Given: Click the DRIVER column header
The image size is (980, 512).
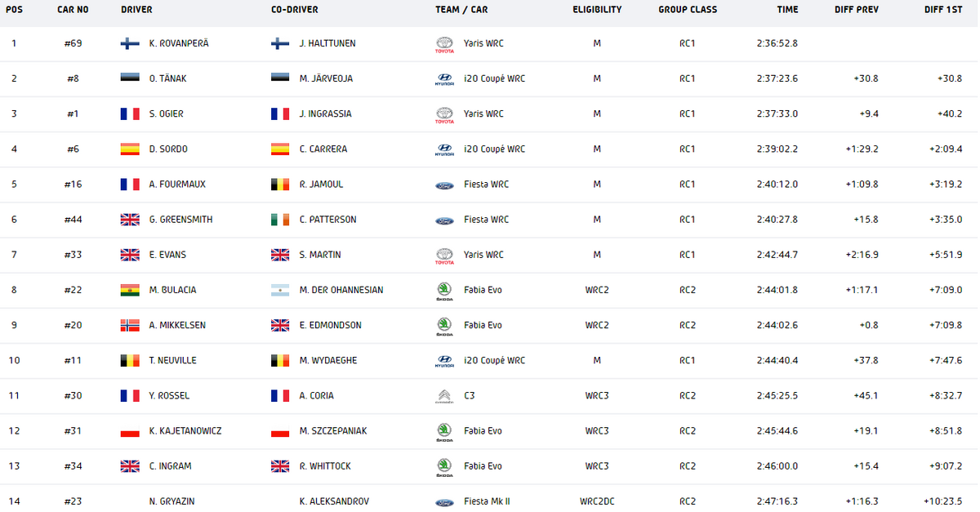Looking at the screenshot, I should point(136,10).
